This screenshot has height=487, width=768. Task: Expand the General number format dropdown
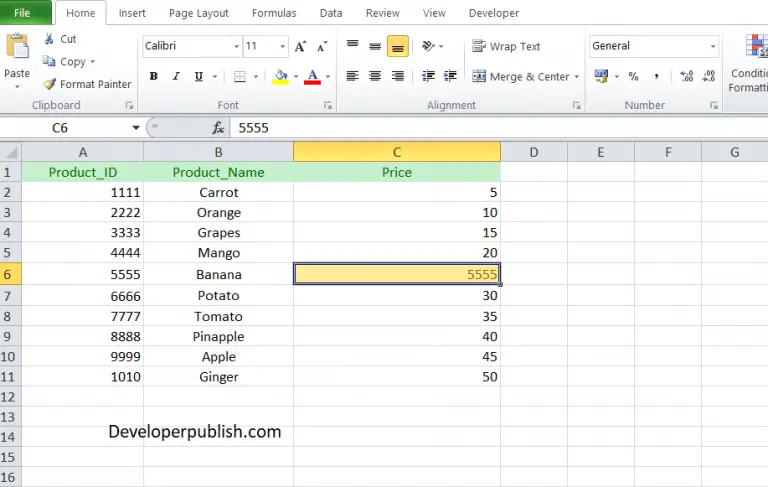(x=713, y=46)
